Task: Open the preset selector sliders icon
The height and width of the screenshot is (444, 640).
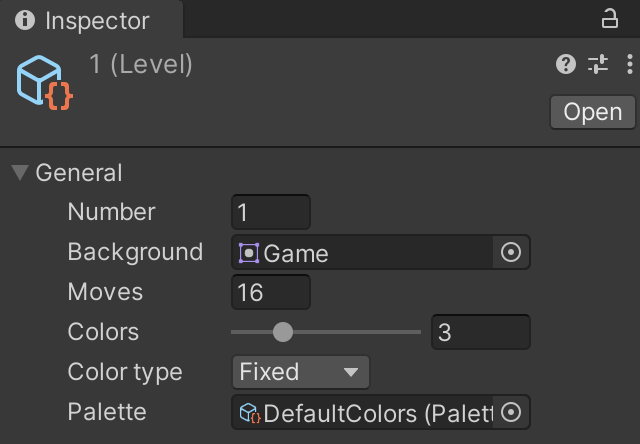Action: click(598, 65)
